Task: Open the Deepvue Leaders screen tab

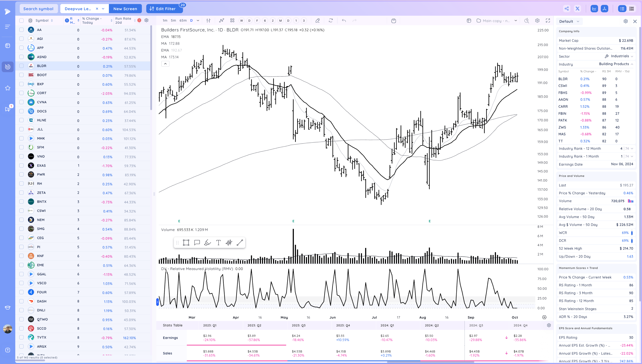Action: pos(78,9)
